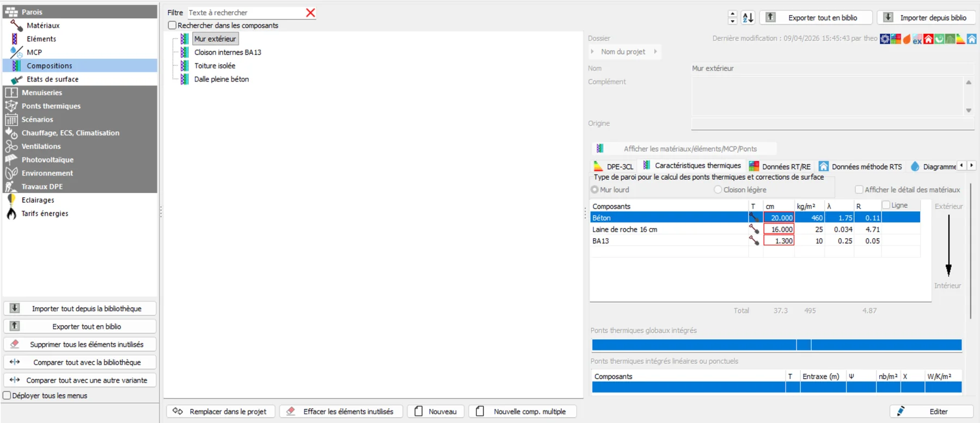Open the Données méthode RTS tab
Screen dimensions: 980x423
point(860,167)
